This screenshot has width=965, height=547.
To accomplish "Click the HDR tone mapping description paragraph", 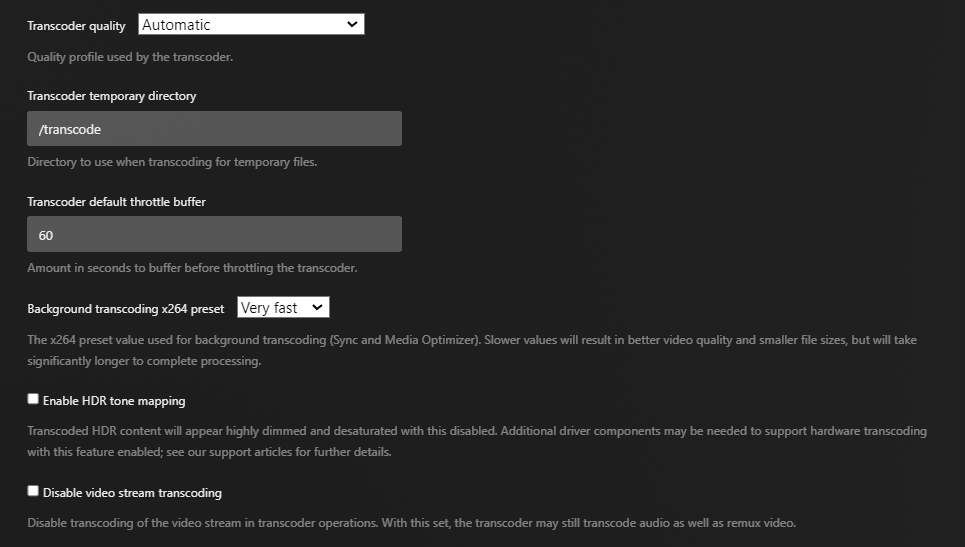I will 477,441.
